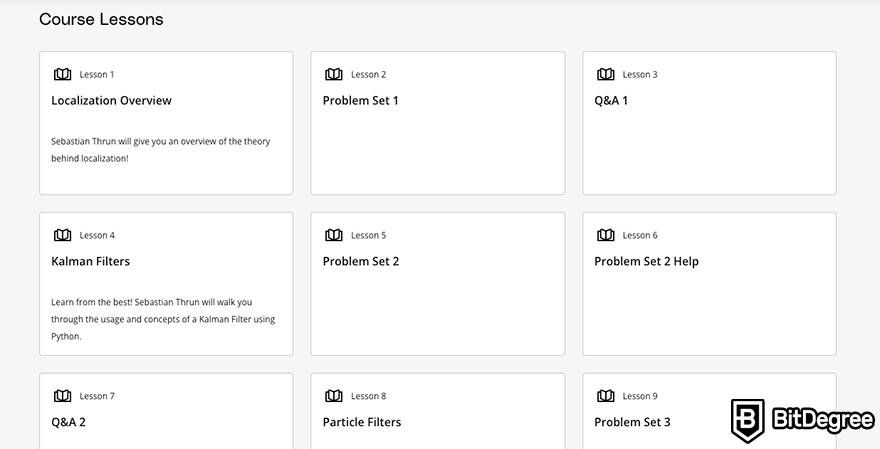Click the book icon beside Lesson 6
The width and height of the screenshot is (880, 449).
click(606, 235)
